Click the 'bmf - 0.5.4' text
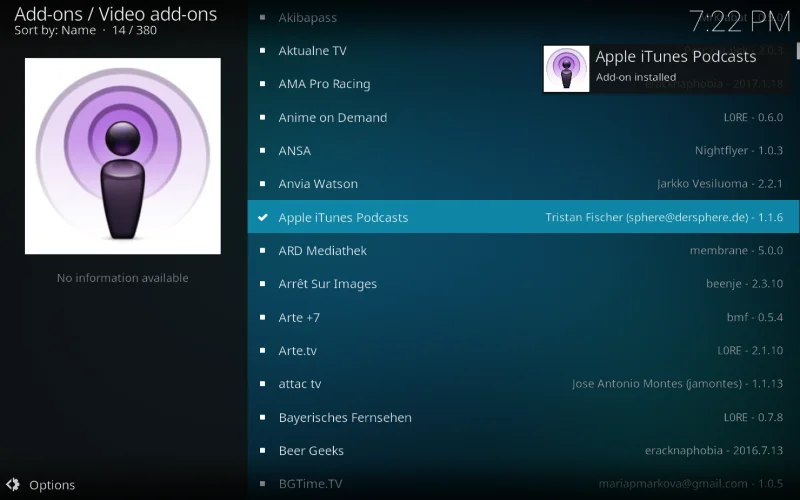The width and height of the screenshot is (800, 500). 755,317
